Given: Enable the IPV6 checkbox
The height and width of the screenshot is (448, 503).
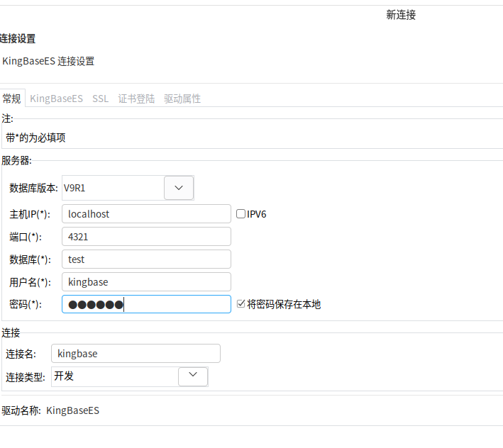Looking at the screenshot, I should point(241,214).
